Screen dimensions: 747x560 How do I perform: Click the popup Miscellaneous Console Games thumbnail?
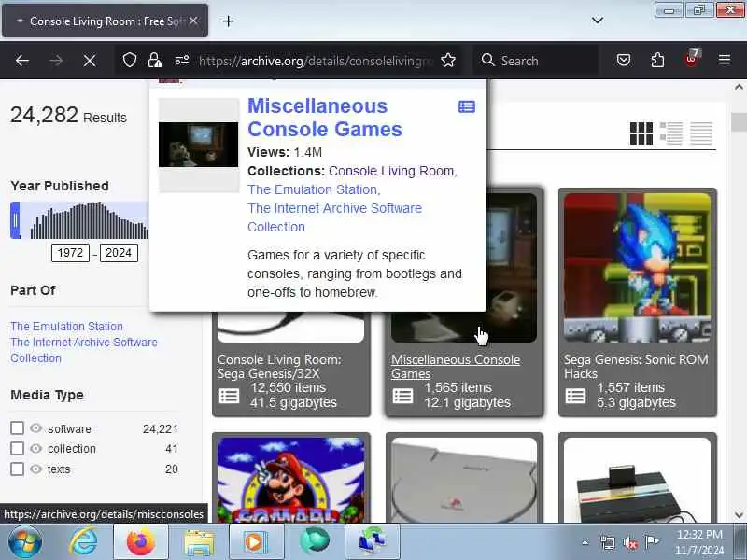(199, 145)
